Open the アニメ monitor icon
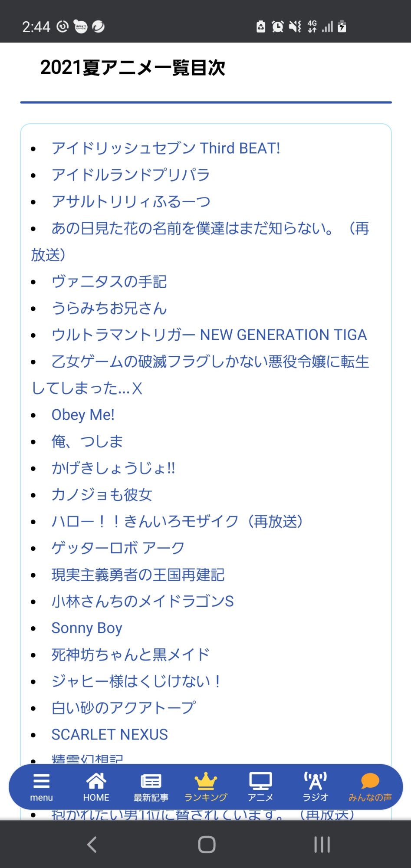 (x=260, y=782)
